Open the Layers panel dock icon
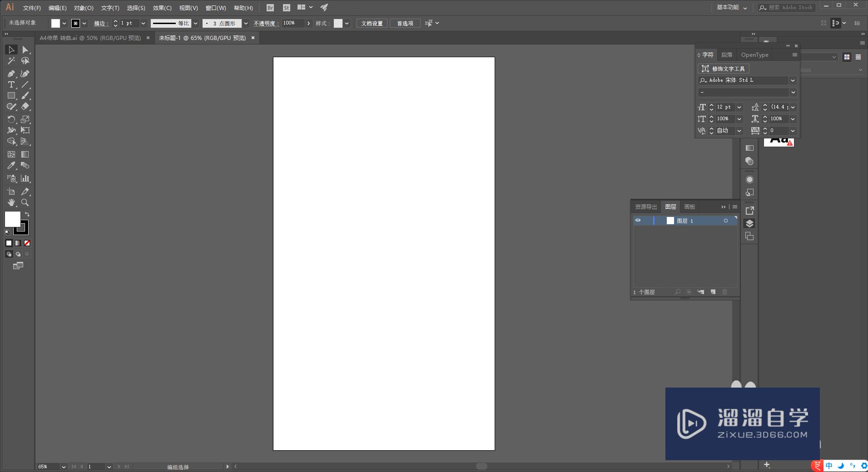Screen dimensions: 868x472 point(749,224)
